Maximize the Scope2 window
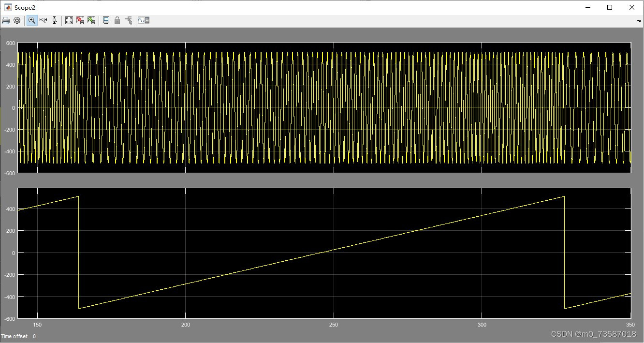This screenshot has width=644, height=343. 611,7
